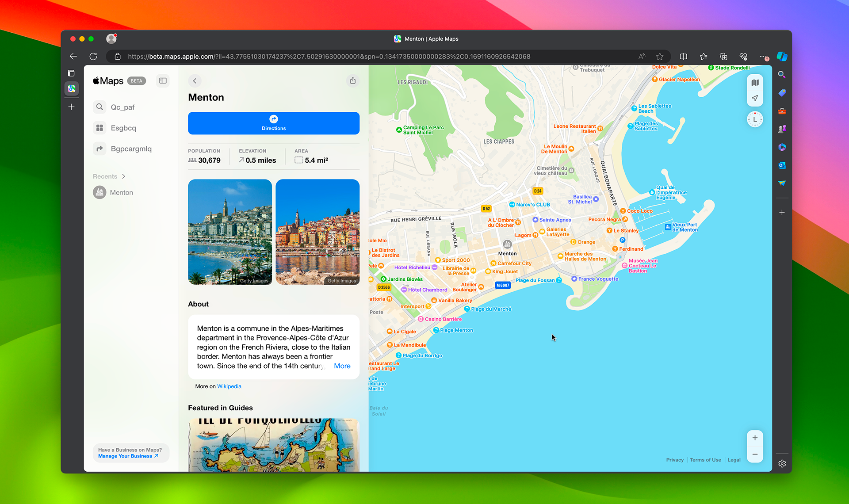This screenshot has width=849, height=504.
Task: Click More to expand Menton description
Action: 342,365
